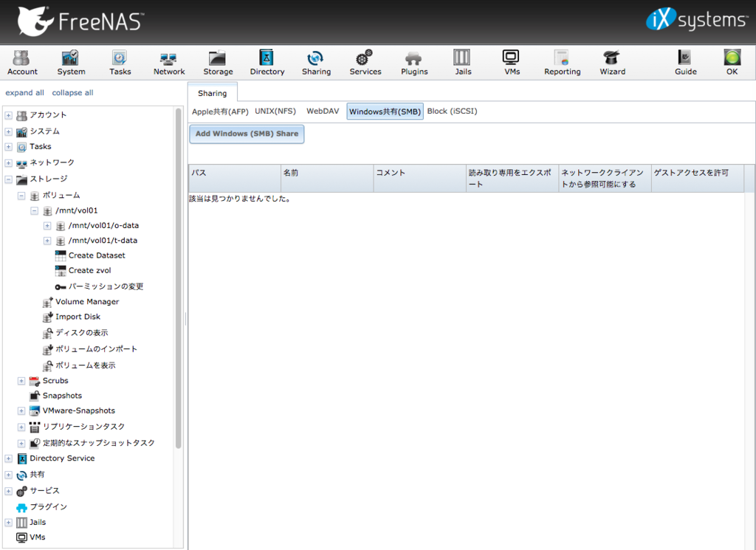Screen dimensions: 756x550
Task: Open the Plugins toolbar icon
Action: pos(414,63)
